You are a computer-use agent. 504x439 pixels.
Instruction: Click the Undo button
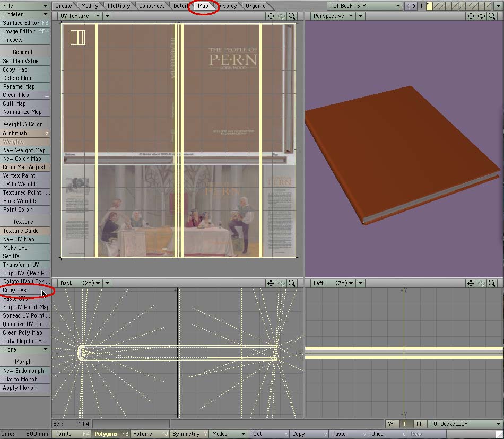(388, 434)
